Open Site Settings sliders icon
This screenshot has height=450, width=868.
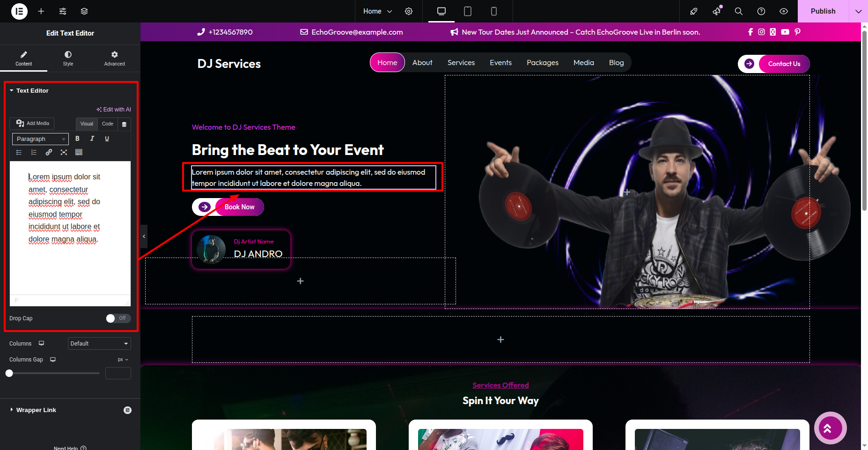coord(63,11)
